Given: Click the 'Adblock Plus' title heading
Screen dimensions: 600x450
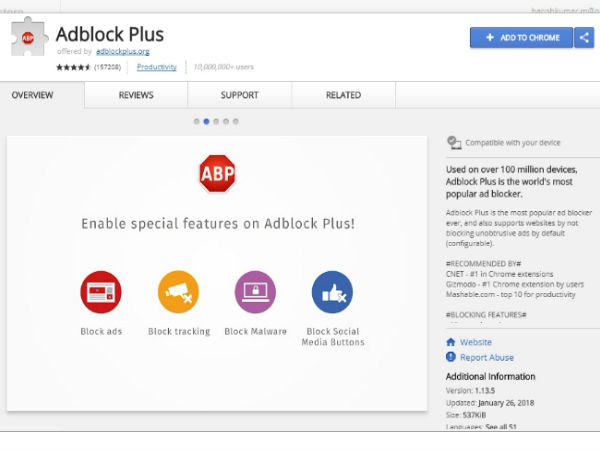Looking at the screenshot, I should coord(110,34).
